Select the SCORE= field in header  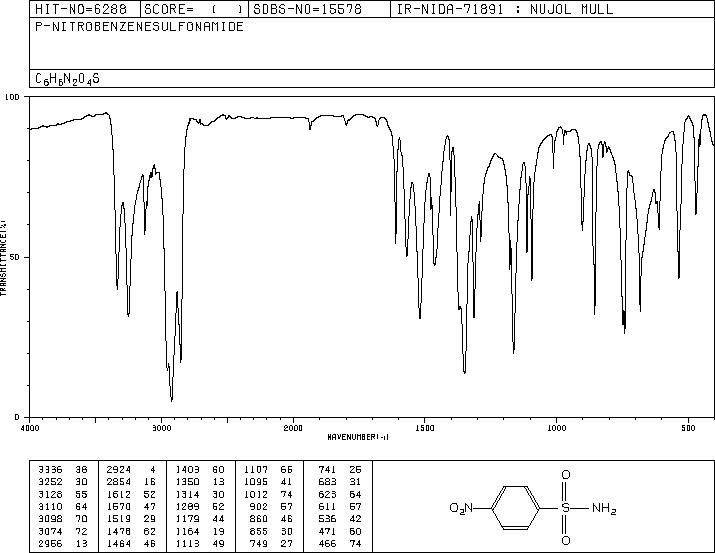click(x=194, y=9)
